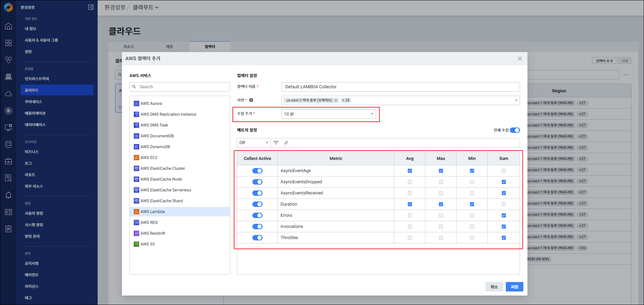
Task: Click the pin icon beside the filter
Action: 286,143
